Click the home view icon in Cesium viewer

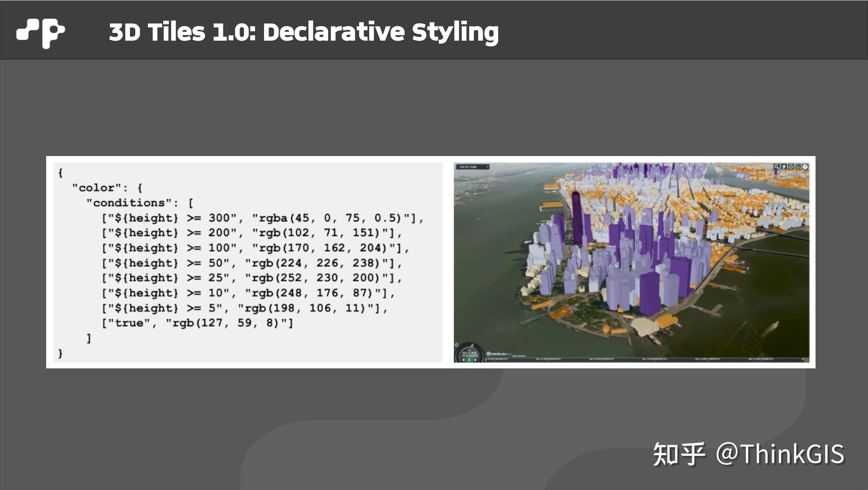[x=784, y=167]
